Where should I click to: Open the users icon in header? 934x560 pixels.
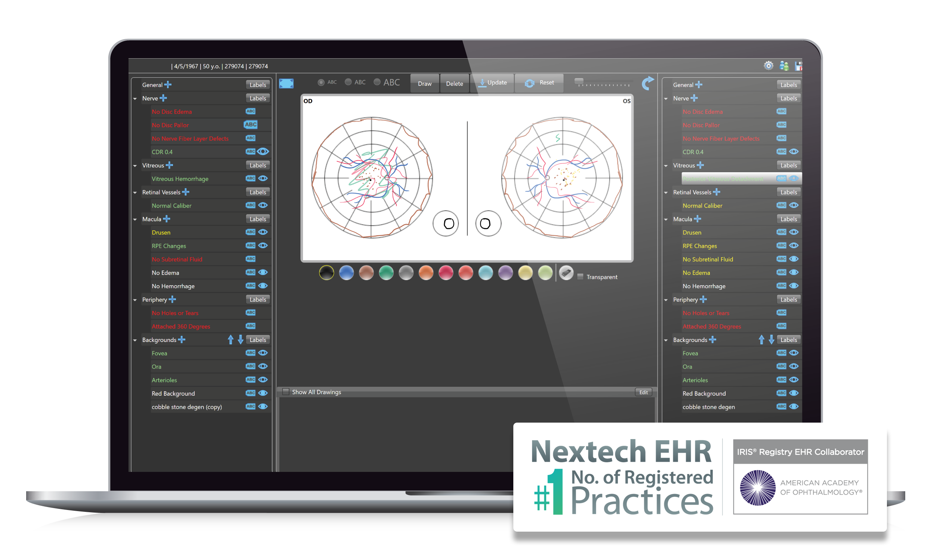pyautogui.click(x=784, y=66)
